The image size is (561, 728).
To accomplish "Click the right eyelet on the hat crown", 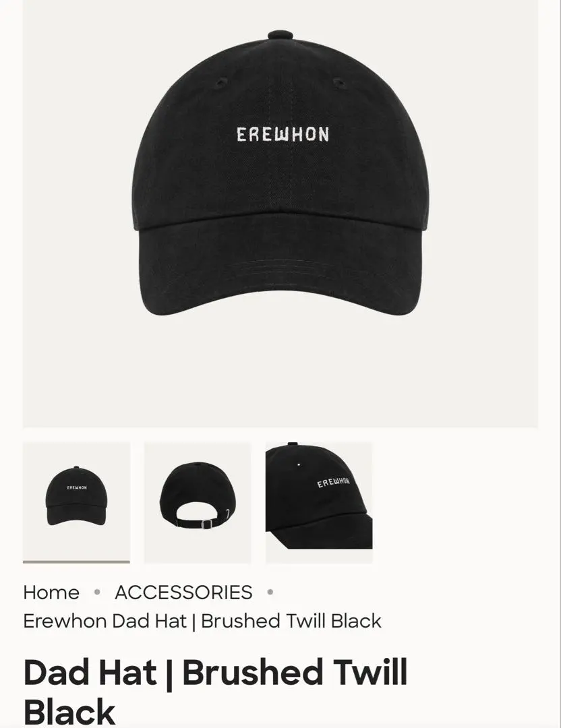I will (339, 84).
